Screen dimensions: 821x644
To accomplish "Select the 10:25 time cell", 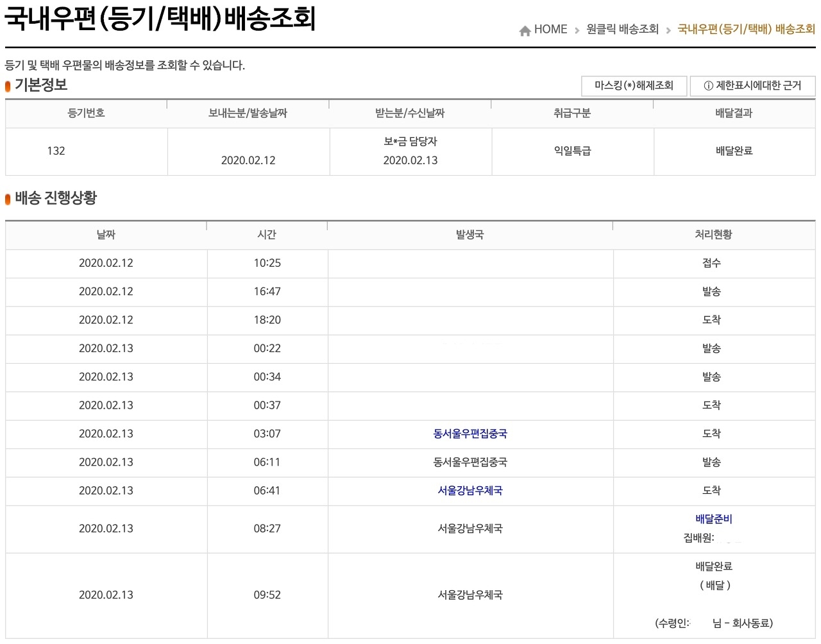I will coord(267,263).
